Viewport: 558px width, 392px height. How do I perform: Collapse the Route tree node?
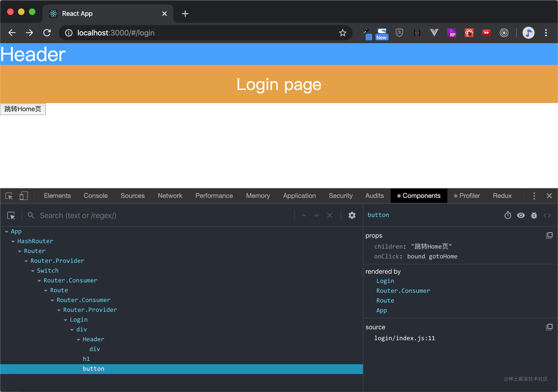[46, 291]
